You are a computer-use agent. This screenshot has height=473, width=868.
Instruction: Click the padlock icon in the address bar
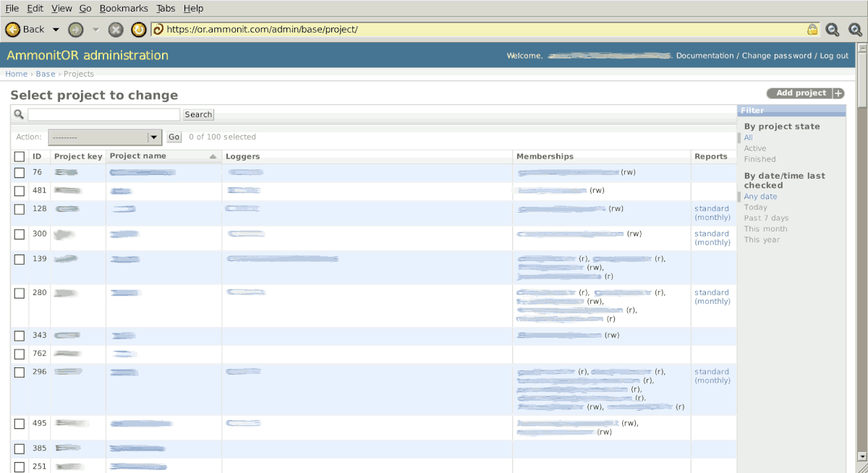(812, 30)
